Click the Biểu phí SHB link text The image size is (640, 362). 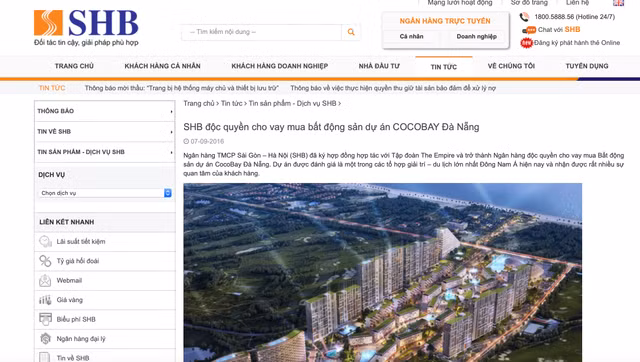click(x=76, y=320)
